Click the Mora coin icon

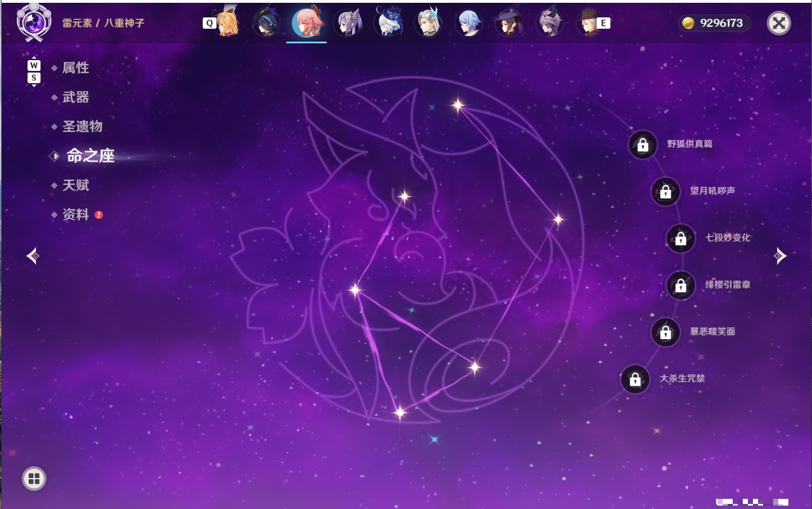pos(688,23)
